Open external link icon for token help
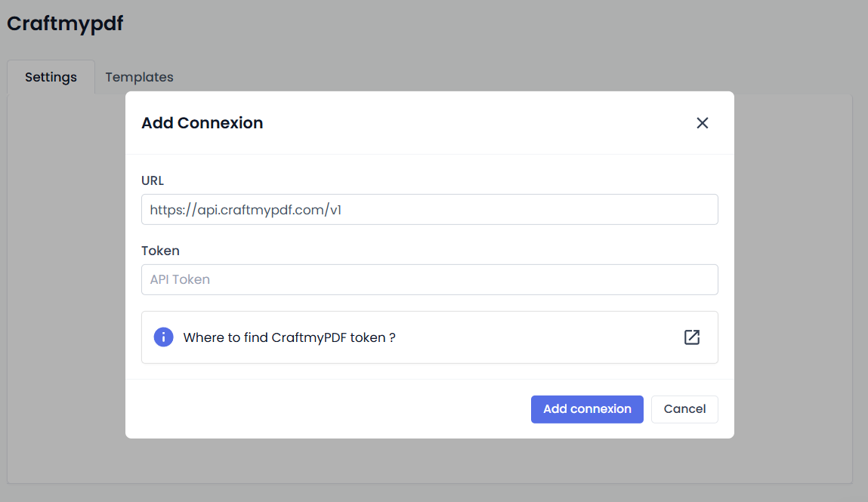The width and height of the screenshot is (868, 502). tap(691, 337)
